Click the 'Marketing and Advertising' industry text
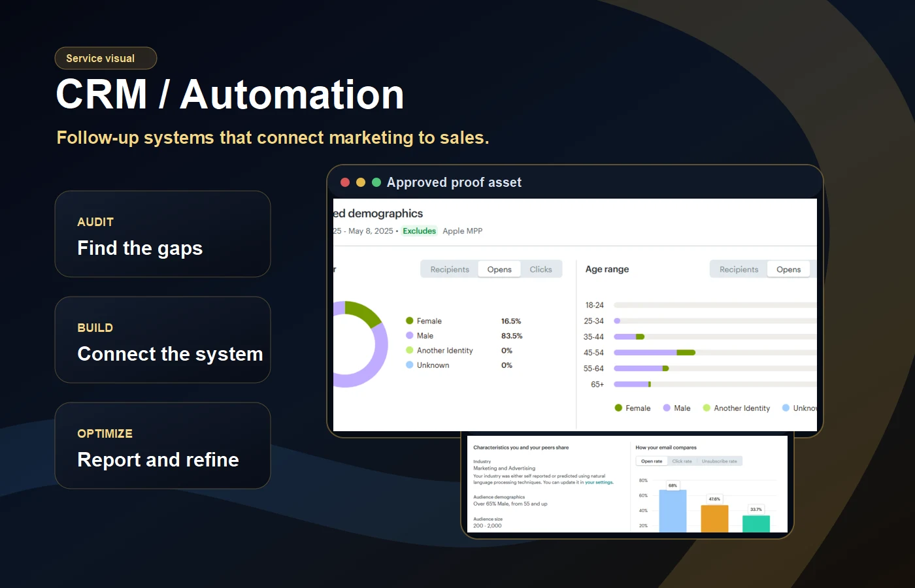This screenshot has height=588, width=915. pos(504,468)
